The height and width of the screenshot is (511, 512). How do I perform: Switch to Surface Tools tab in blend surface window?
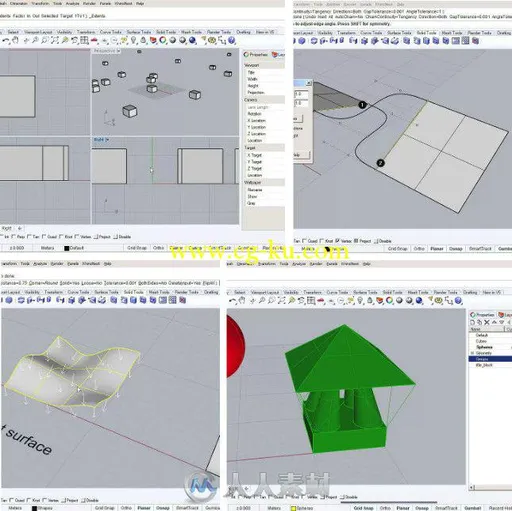(399, 33)
